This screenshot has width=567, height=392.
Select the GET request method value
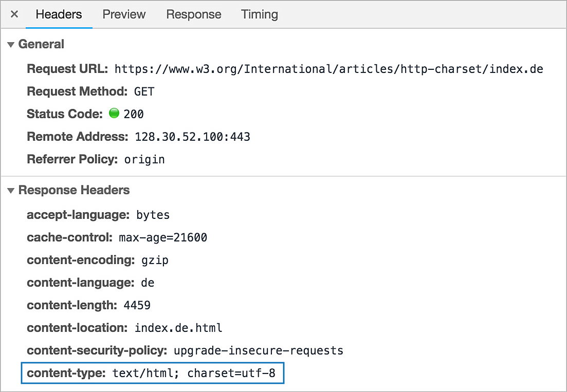144,92
